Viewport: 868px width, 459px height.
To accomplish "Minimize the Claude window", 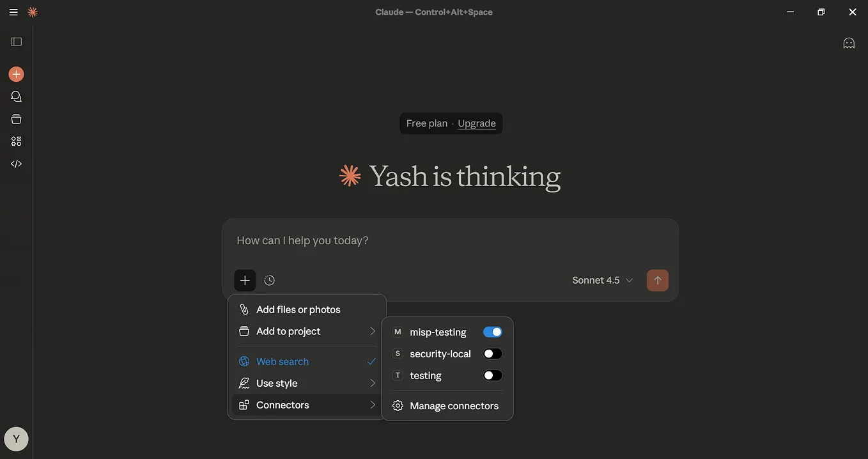I will (790, 12).
